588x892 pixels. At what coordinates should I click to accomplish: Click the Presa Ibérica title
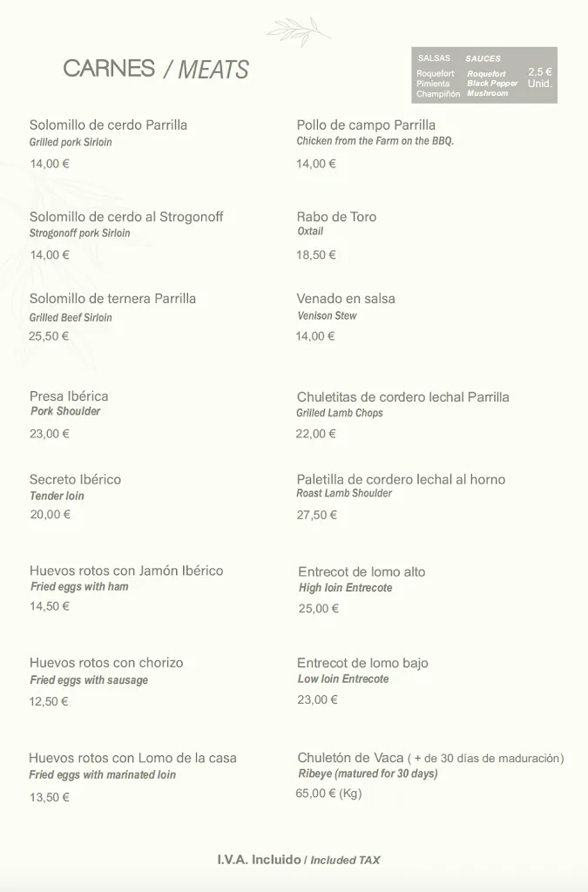[x=69, y=396]
